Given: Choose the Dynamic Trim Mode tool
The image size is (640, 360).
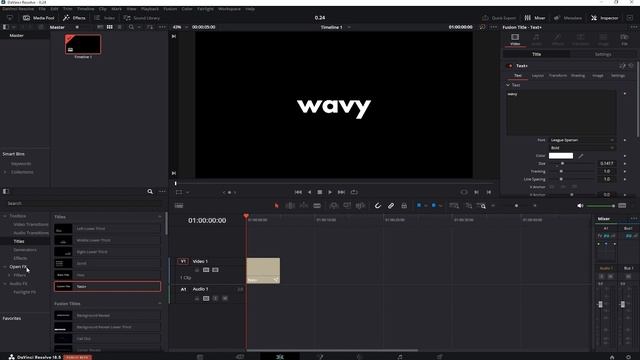Looking at the screenshot, I should pyautogui.click(x=304, y=206).
